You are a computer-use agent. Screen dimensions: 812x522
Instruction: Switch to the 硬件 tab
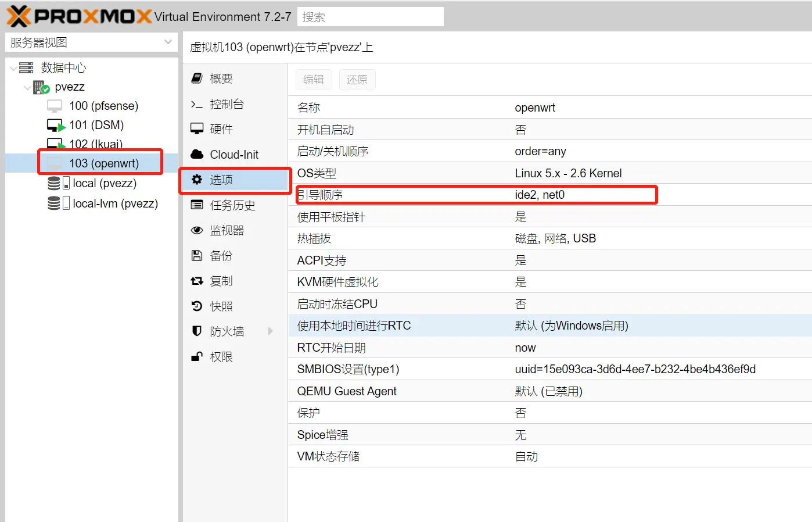click(x=235, y=129)
